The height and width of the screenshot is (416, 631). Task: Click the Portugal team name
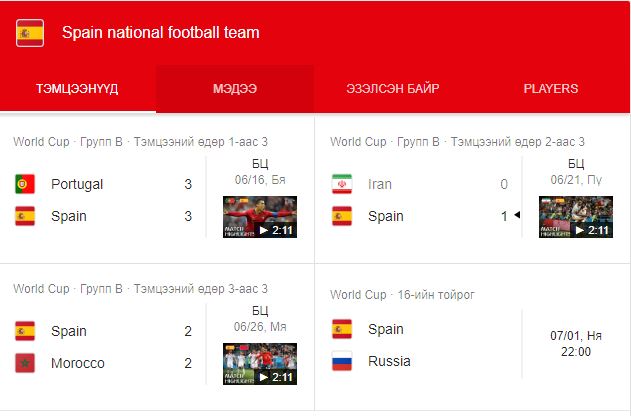[77, 184]
